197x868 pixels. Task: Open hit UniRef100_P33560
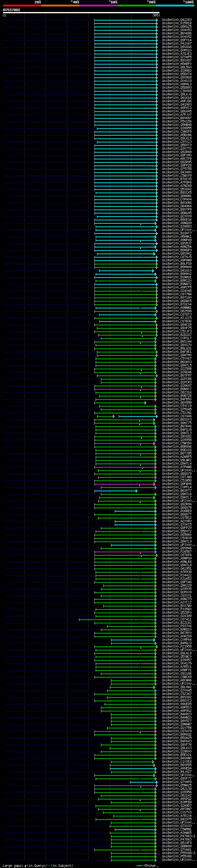click(x=177, y=609)
